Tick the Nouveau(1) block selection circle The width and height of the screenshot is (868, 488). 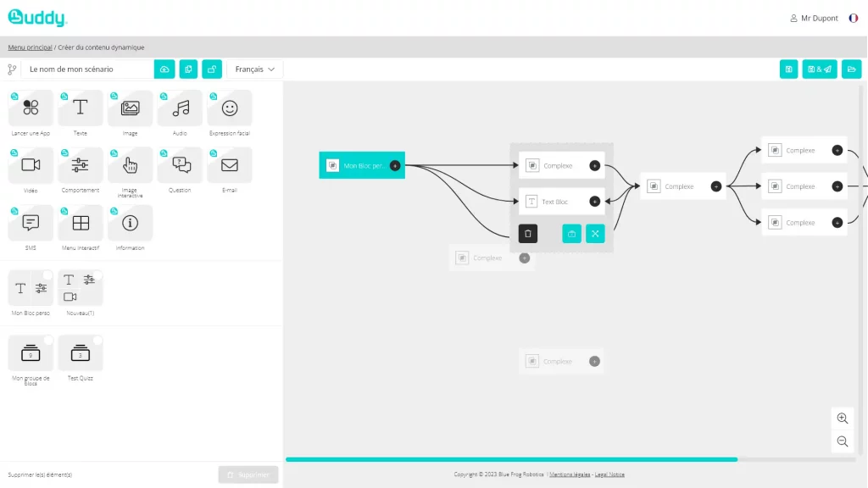point(97,275)
